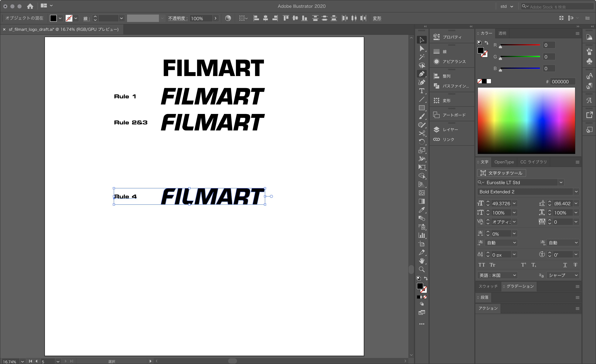
Task: Switch to the 透明 tab
Action: tap(502, 33)
